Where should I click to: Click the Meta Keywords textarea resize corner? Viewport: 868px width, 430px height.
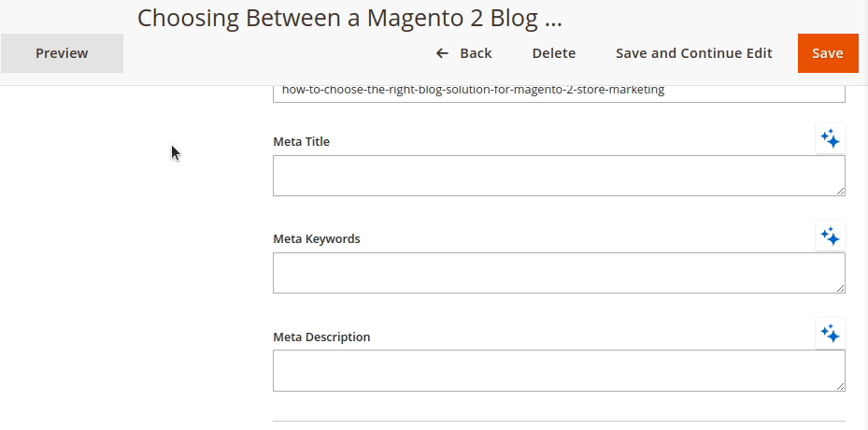(x=840, y=288)
